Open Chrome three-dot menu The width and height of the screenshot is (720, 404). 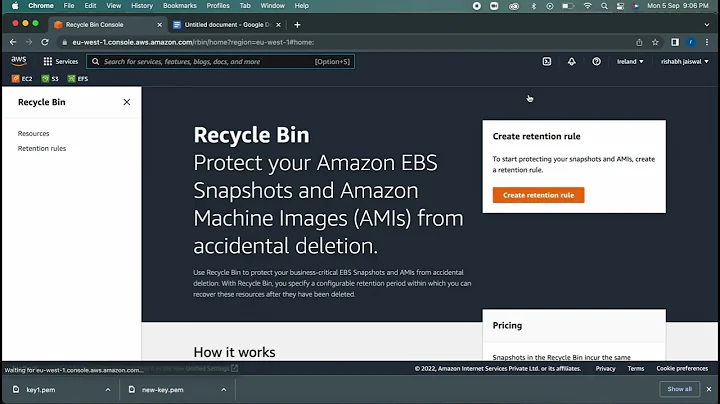point(707,42)
